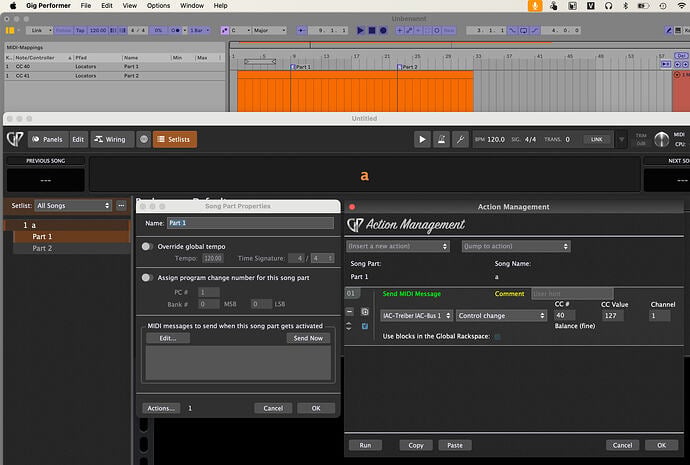Click the Ableton stop button
The width and height of the screenshot is (690, 465).
372,30
